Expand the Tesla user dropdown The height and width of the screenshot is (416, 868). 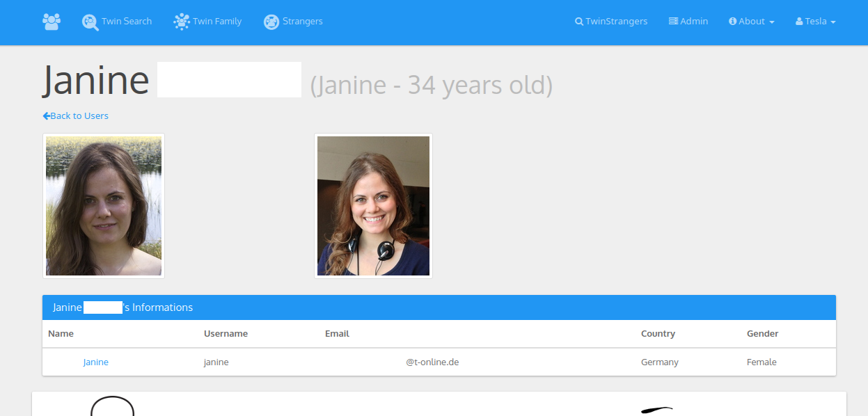click(816, 22)
